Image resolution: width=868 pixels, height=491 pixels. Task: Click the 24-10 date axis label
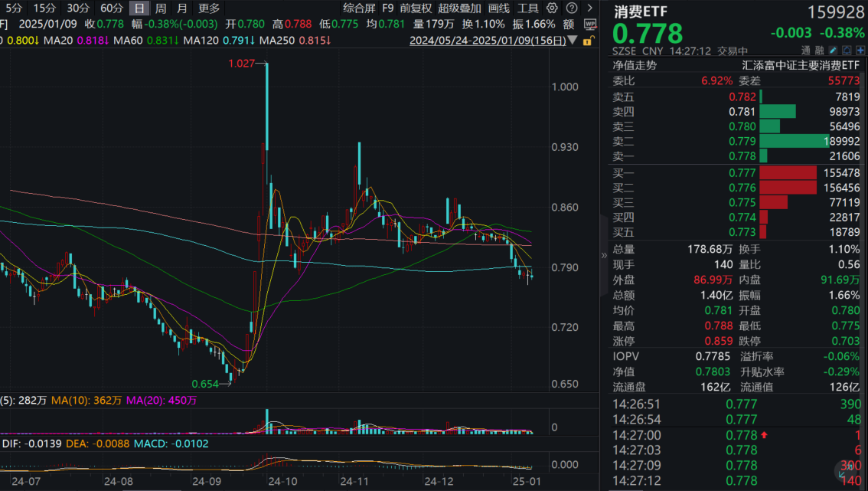(282, 482)
